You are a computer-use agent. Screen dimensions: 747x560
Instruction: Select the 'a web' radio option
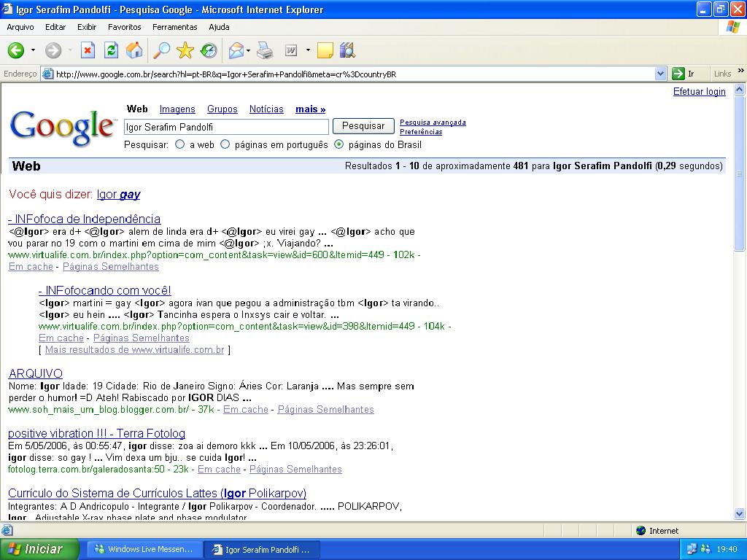(x=180, y=144)
